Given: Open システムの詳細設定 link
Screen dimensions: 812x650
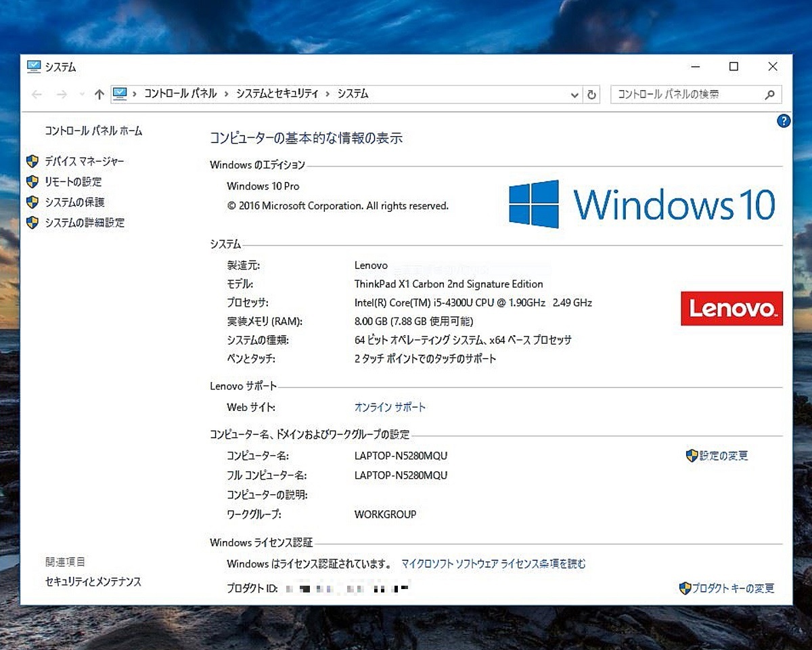Looking at the screenshot, I should point(85,222).
